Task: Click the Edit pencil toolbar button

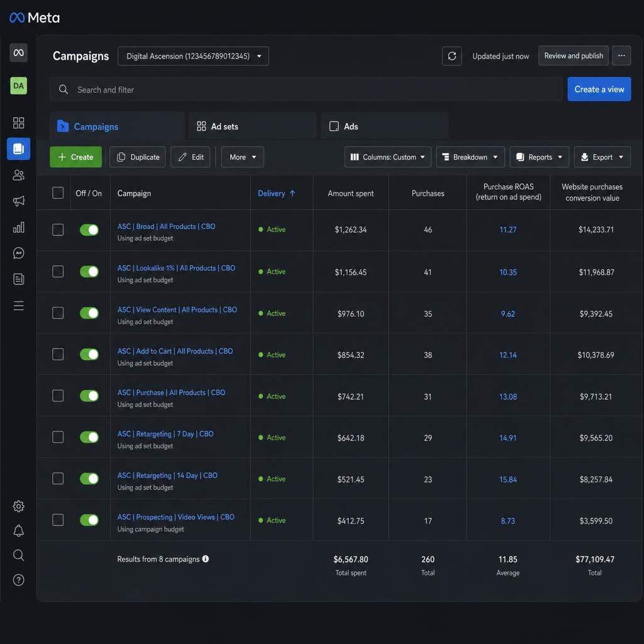Action: (190, 157)
